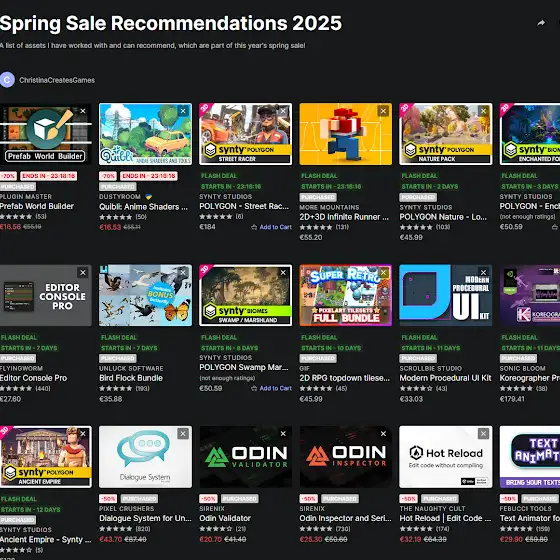
Task: Open the Bird Flock Bundle thumbnail
Action: [x=145, y=295]
